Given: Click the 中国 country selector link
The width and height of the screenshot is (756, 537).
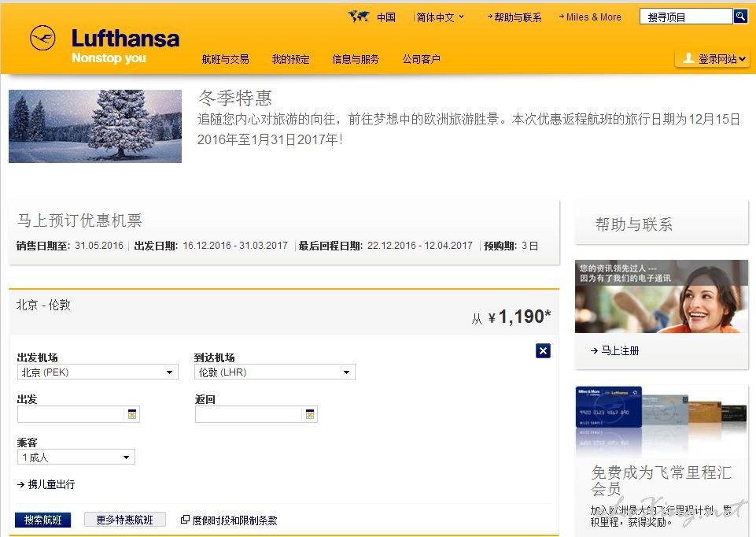Looking at the screenshot, I should click(386, 17).
